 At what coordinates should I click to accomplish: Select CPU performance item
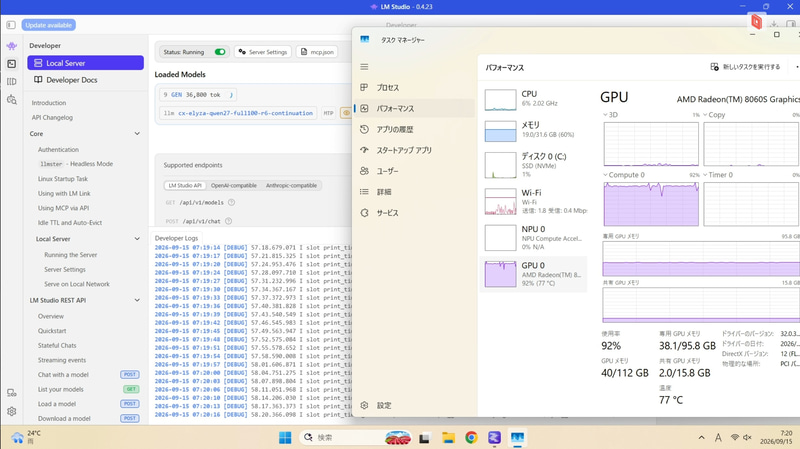click(x=533, y=99)
